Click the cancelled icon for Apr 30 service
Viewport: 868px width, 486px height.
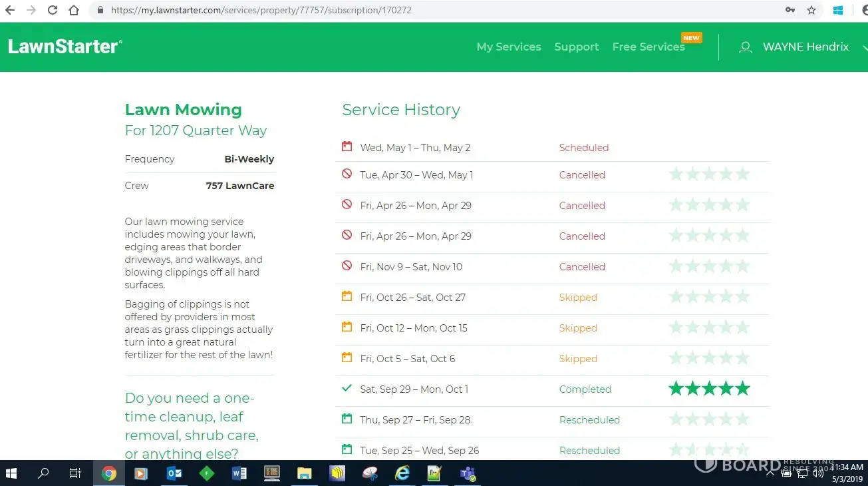click(347, 174)
